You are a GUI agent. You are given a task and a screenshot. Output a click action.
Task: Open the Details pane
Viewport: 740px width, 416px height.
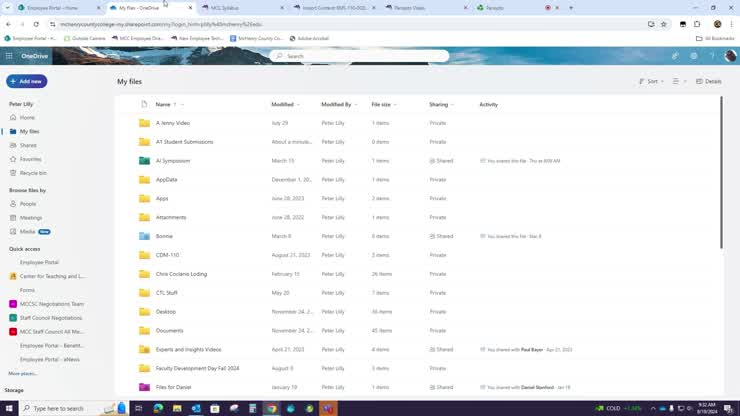click(x=709, y=81)
